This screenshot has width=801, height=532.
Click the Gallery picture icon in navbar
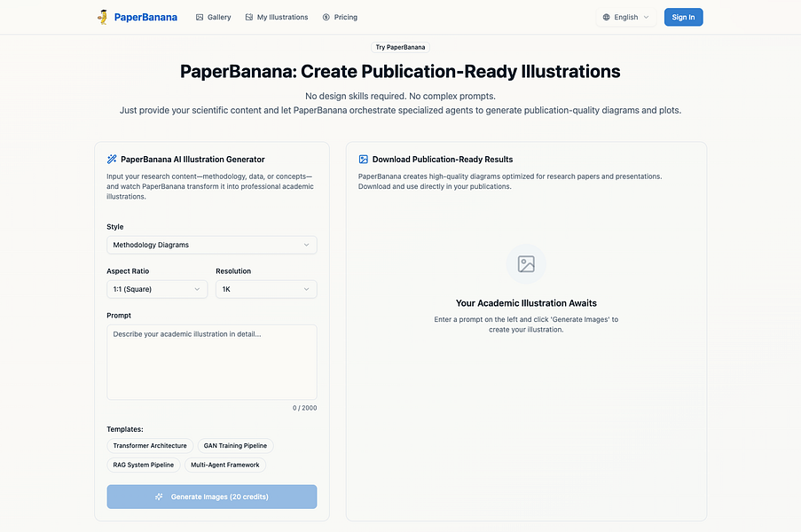coord(200,17)
